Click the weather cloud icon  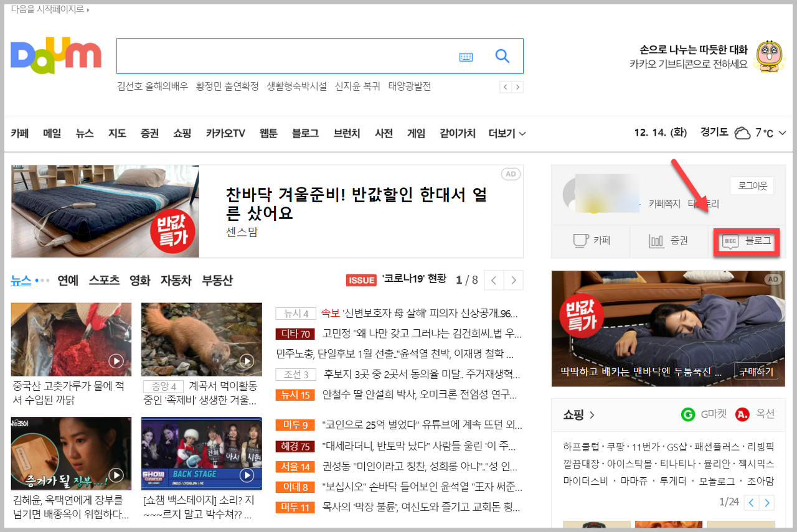pyautogui.click(x=742, y=133)
